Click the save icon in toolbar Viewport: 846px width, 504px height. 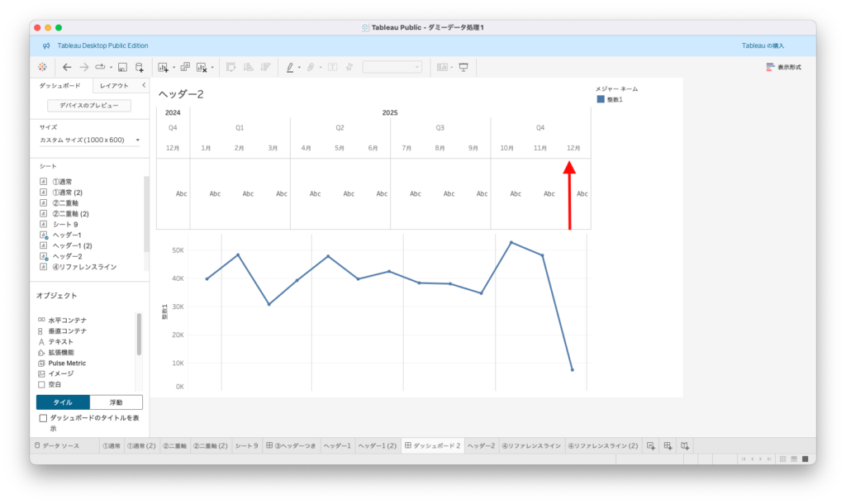tap(122, 67)
